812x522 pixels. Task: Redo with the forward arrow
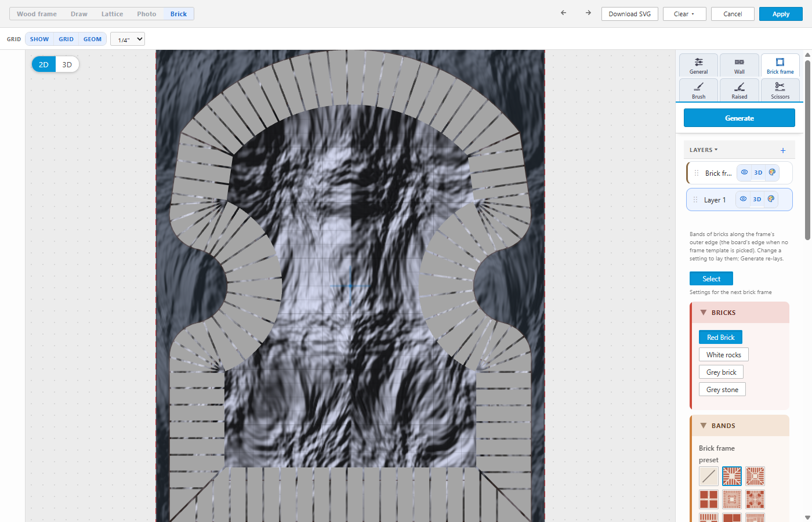[588, 13]
